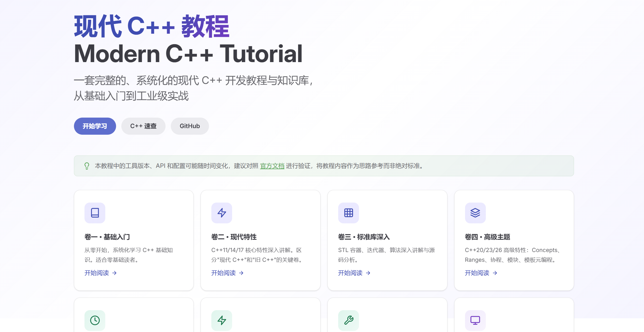Viewport: 644px width, 332px height.
Task: Open the GitHub button
Action: (189, 126)
